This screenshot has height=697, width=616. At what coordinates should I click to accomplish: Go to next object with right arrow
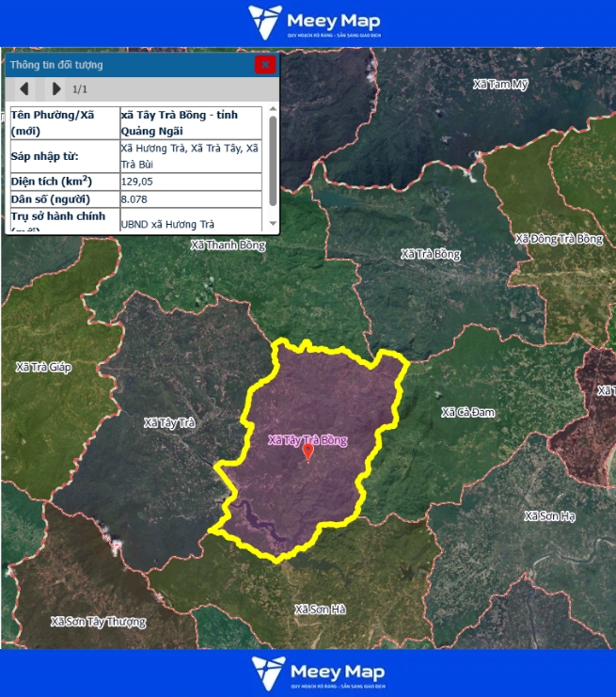(x=55, y=89)
